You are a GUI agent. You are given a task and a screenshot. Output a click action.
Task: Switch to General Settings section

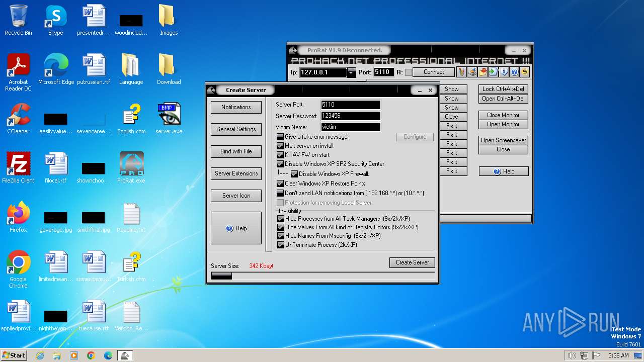point(236,129)
